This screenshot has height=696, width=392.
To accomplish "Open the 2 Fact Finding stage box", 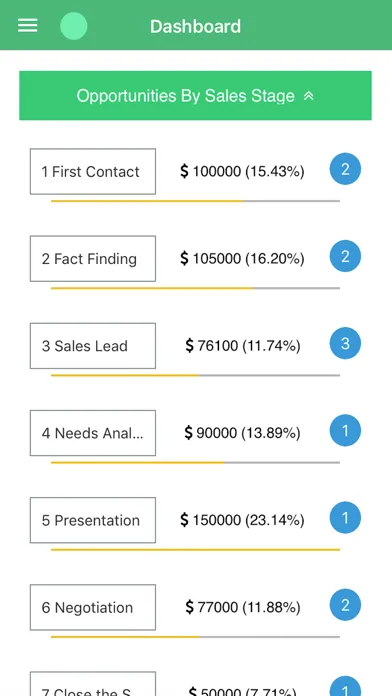I will coord(93,259).
